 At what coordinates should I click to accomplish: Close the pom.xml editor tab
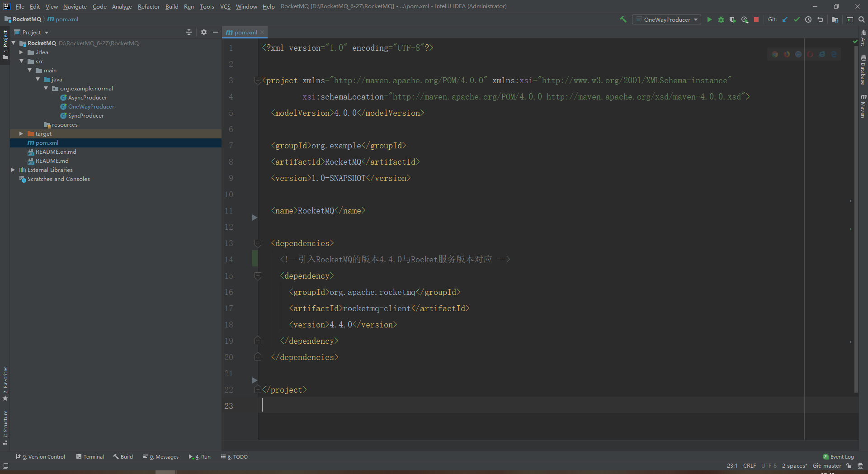pyautogui.click(x=262, y=32)
